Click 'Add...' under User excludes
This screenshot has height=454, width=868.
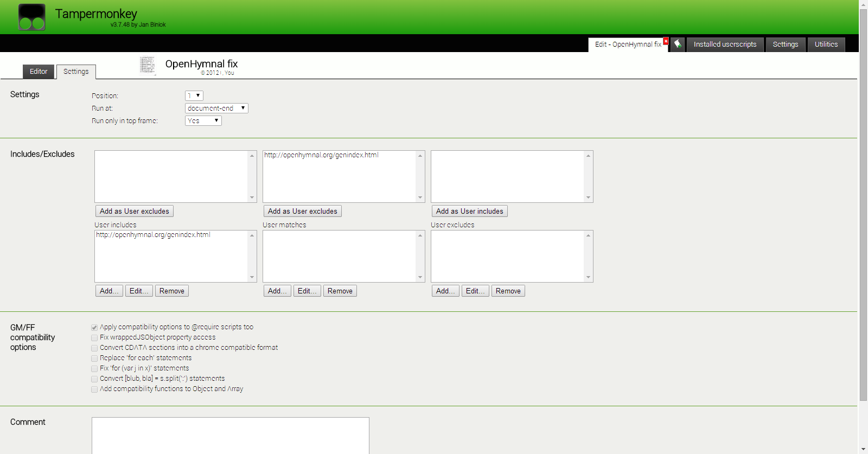pos(445,291)
